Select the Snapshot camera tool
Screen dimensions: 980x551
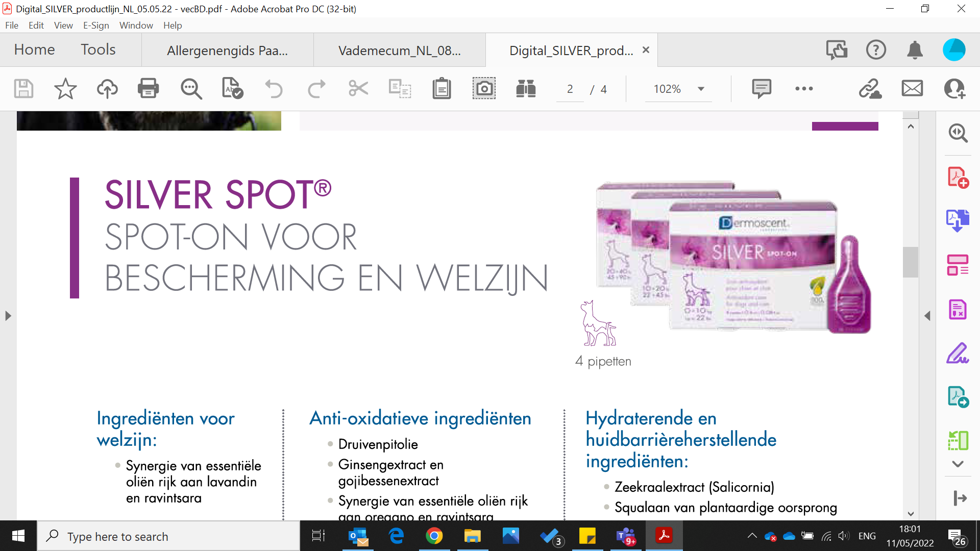[x=483, y=89]
